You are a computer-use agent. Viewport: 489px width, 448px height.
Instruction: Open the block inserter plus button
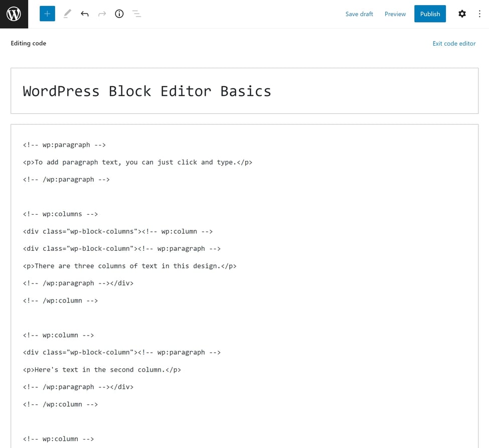(47, 14)
